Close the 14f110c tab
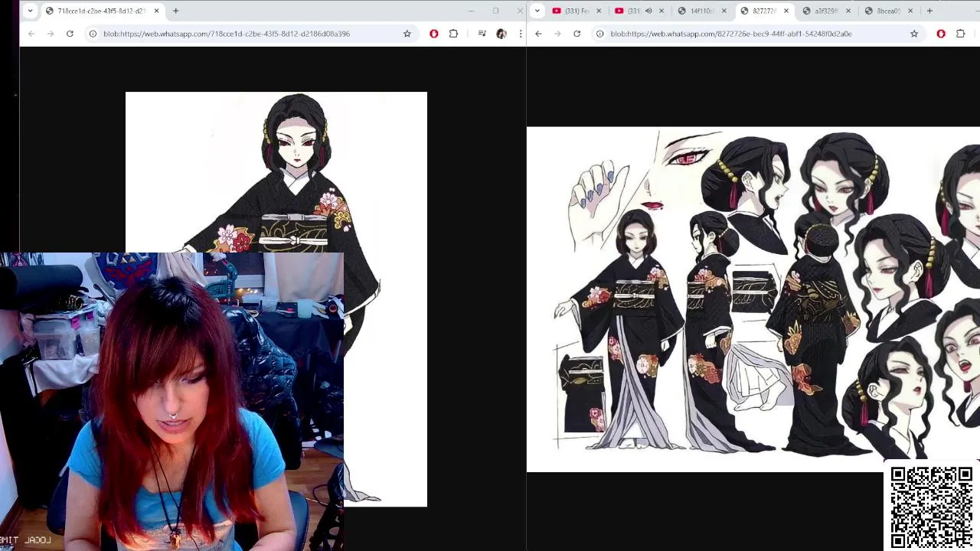Viewport: 980px width, 551px height. 724,11
